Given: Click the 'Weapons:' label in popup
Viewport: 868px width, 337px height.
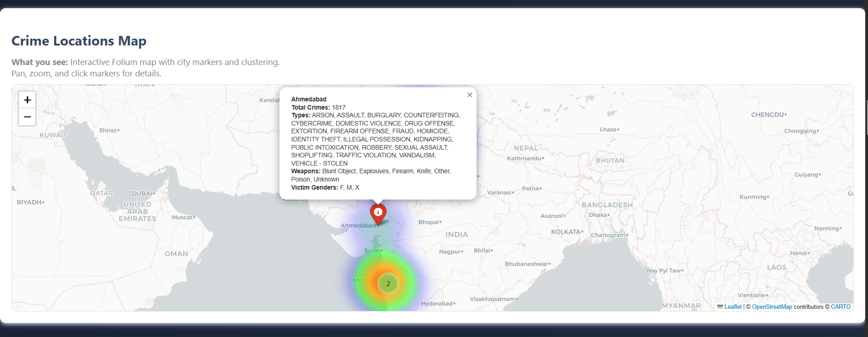Looking at the screenshot, I should [306, 171].
